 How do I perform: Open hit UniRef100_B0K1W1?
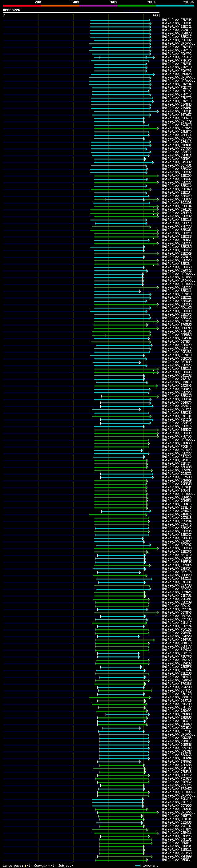pos(176,839)
